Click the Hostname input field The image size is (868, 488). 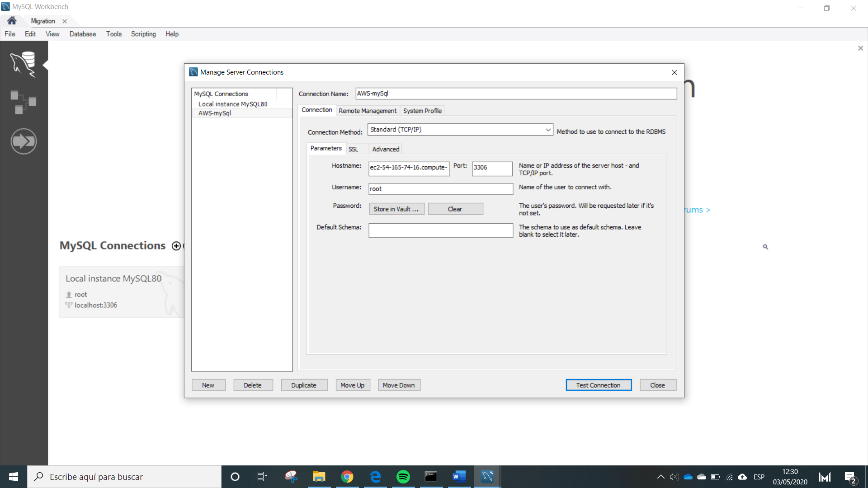409,168
